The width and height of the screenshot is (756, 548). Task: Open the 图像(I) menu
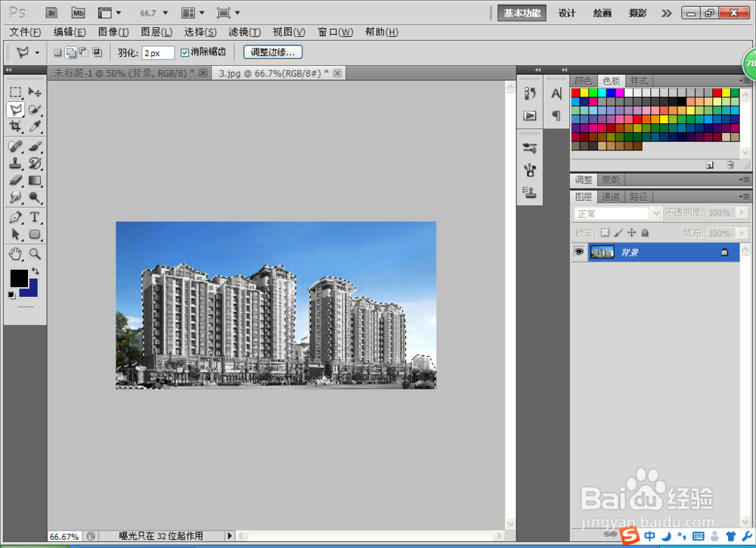click(113, 32)
